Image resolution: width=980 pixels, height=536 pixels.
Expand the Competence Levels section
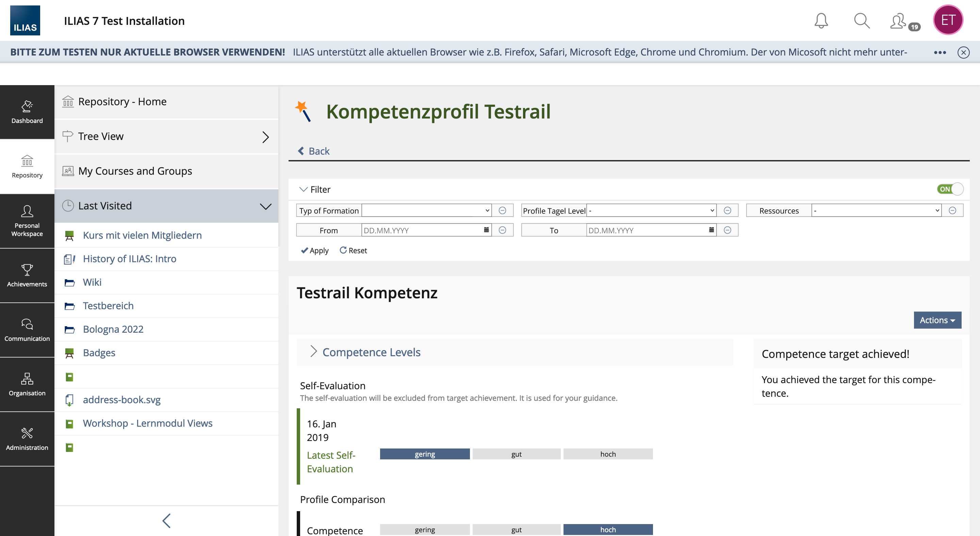click(371, 352)
